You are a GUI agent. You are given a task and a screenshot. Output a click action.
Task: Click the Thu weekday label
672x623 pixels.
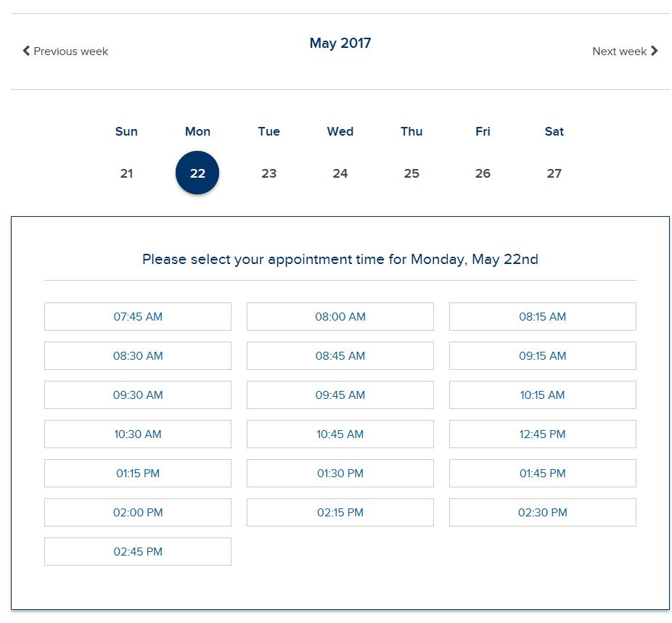411,131
